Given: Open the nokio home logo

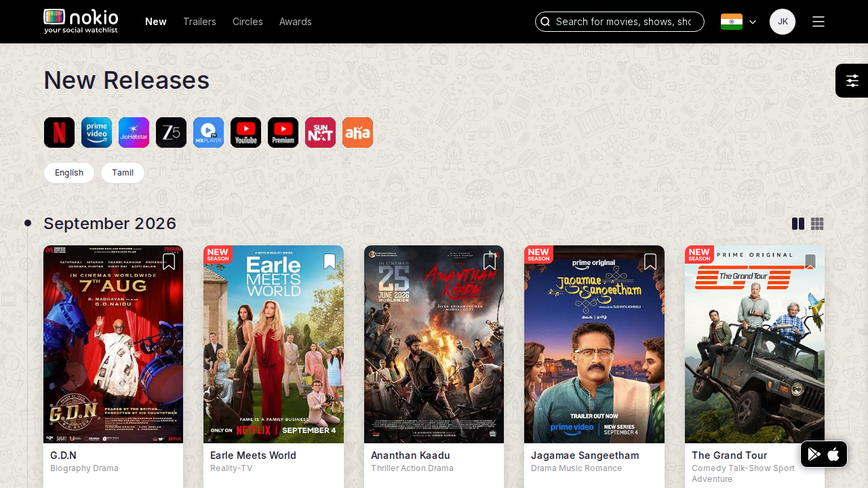Looking at the screenshot, I should (81, 21).
